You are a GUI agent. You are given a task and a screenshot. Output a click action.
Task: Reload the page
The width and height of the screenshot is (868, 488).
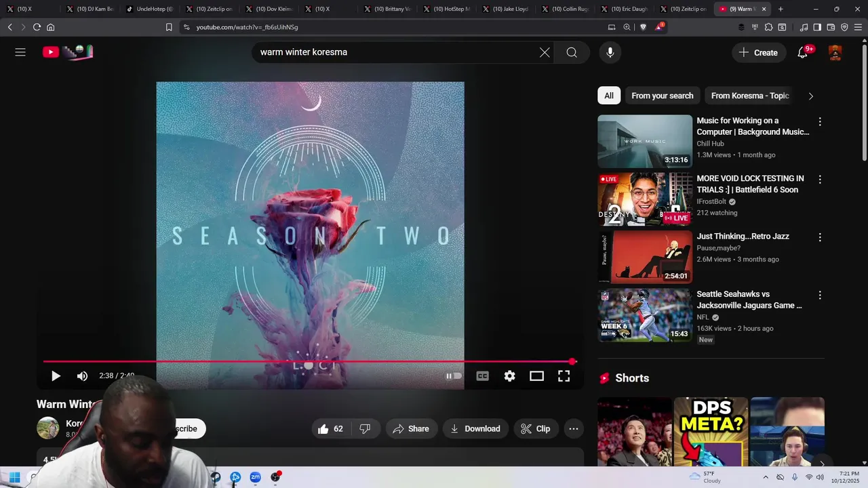37,27
